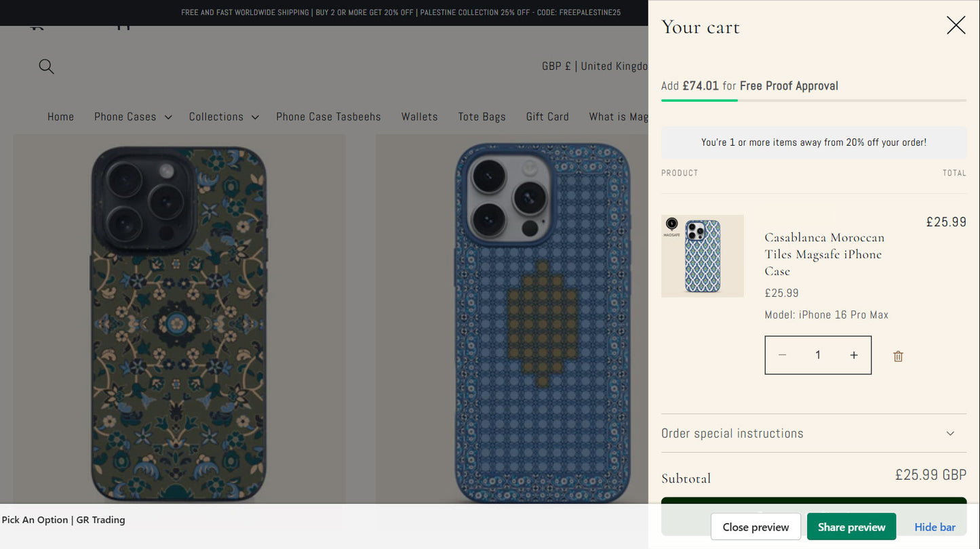Open the Gift Card page
The image size is (980, 549).
click(547, 117)
